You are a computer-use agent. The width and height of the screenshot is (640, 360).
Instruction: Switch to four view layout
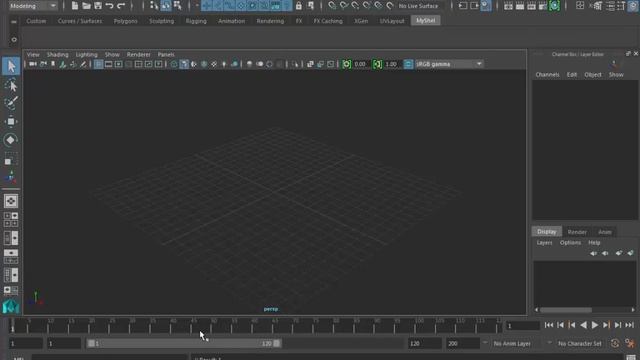point(11,219)
